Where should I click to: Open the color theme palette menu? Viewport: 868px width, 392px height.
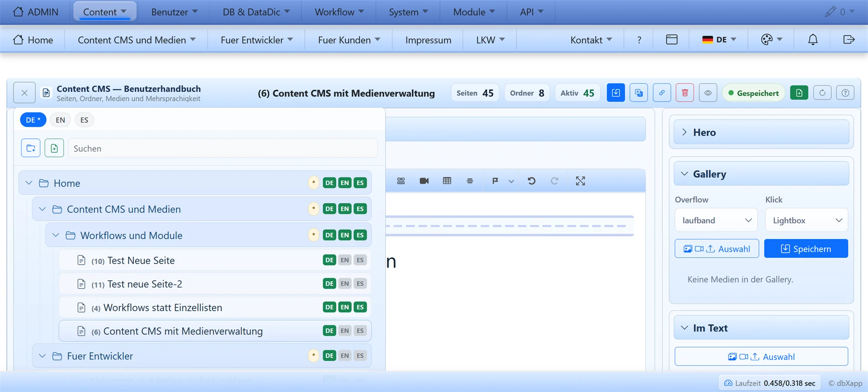coord(772,40)
